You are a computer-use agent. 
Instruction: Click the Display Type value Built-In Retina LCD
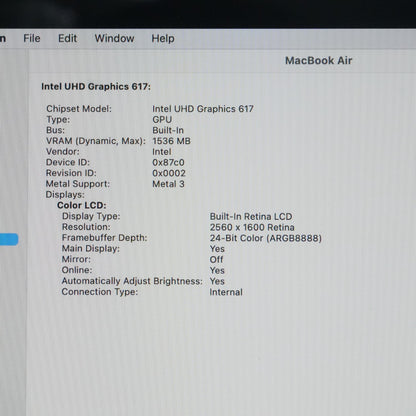click(251, 216)
